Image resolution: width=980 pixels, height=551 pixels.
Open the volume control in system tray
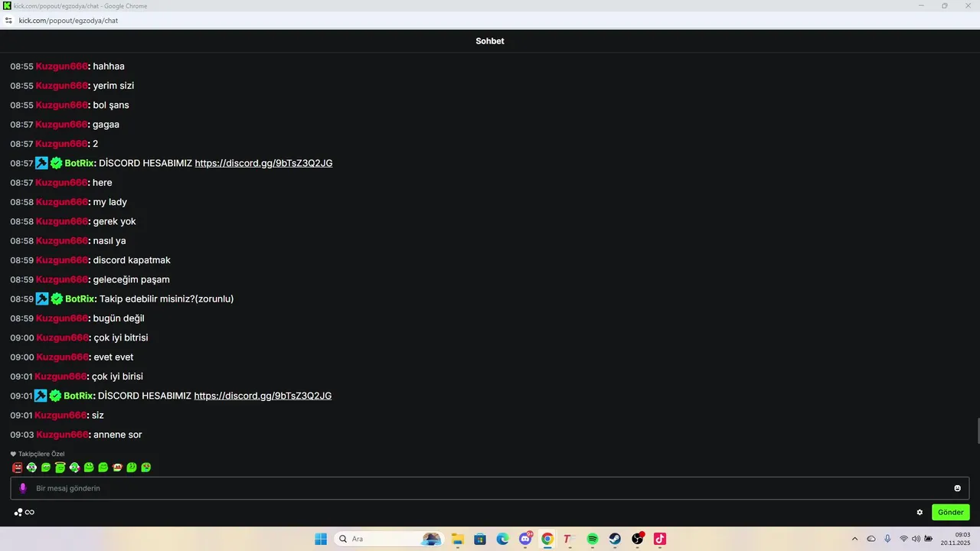[916, 539]
